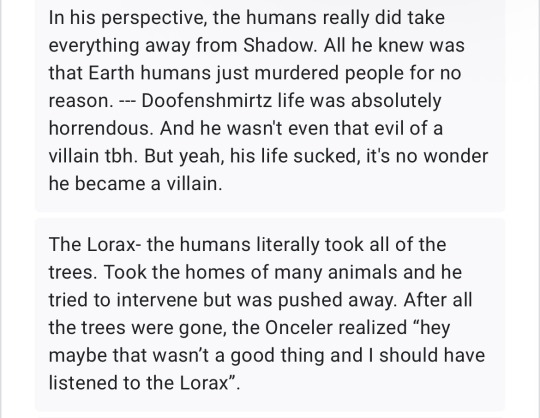Viewport: 540px width, 418px height.
Task: Click the word "trees." starting the second line of Lorax comment
Action: [73, 272]
